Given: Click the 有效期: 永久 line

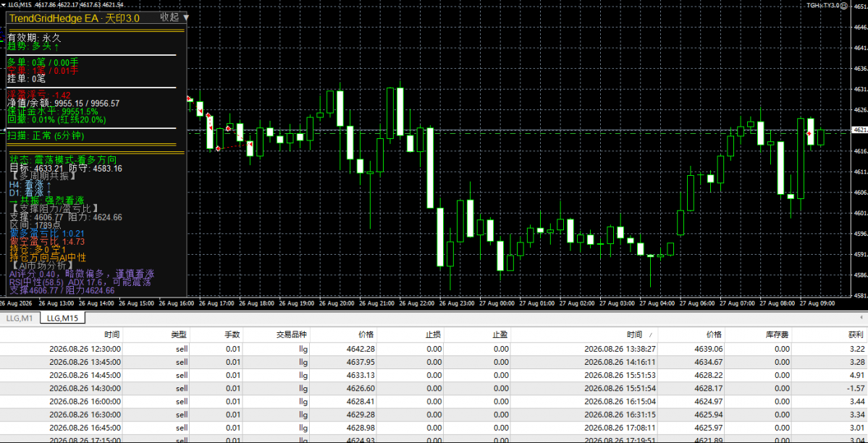Looking at the screenshot, I should tap(34, 38).
